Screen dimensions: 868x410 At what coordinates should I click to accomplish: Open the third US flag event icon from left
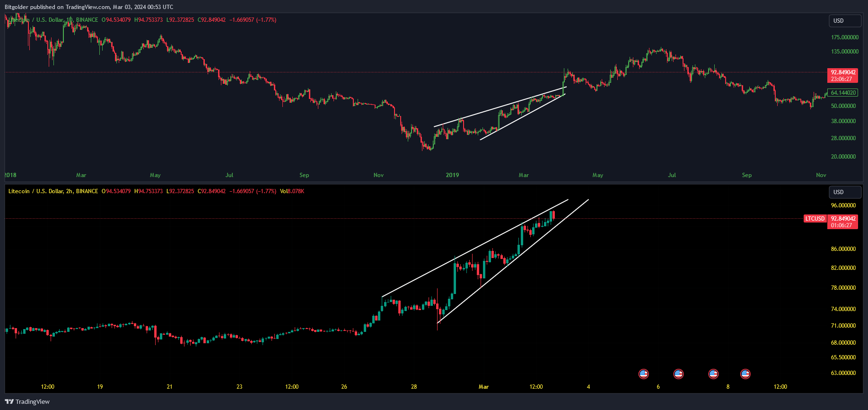(x=713, y=374)
